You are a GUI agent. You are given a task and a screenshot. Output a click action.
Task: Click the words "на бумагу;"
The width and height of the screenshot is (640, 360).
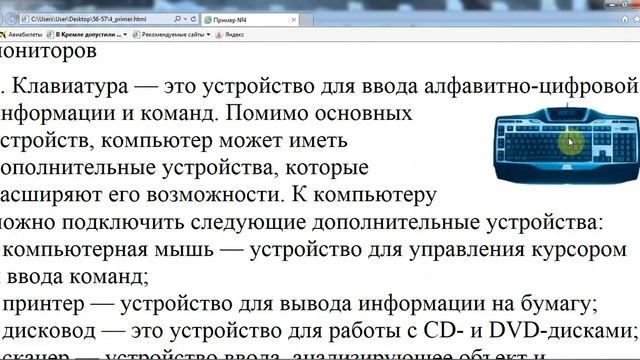545,304
